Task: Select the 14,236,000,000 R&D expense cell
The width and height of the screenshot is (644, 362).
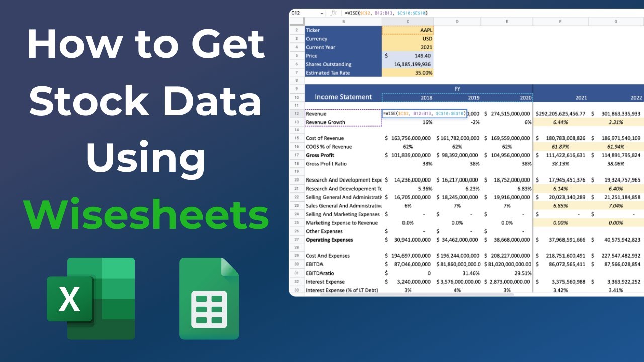Action: [408, 179]
